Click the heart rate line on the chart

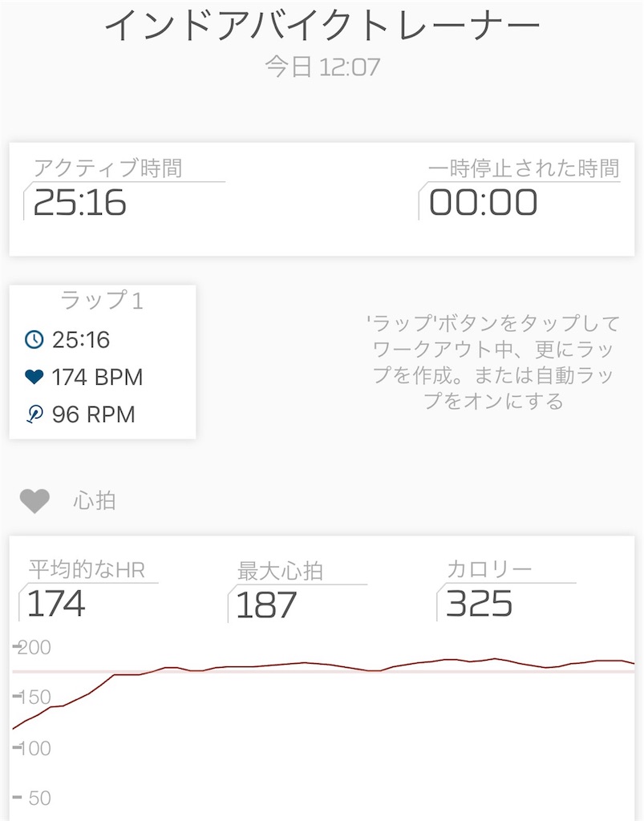(323, 665)
